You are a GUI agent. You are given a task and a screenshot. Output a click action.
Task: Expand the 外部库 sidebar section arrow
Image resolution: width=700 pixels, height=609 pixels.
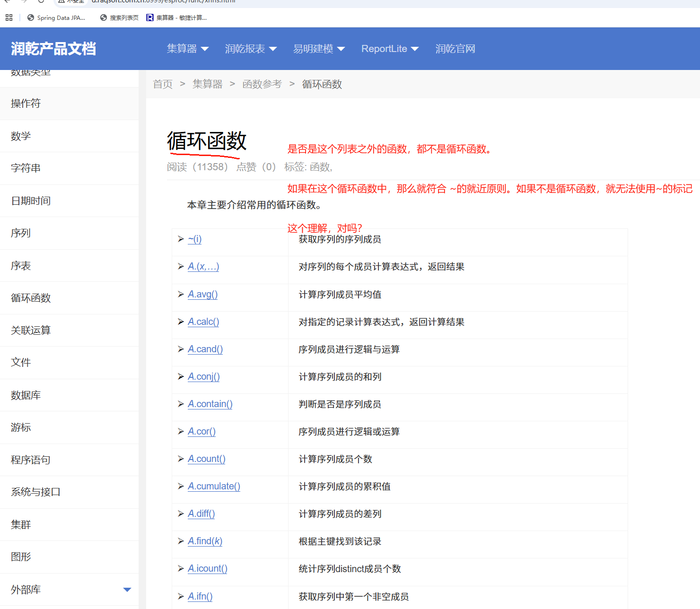127,590
